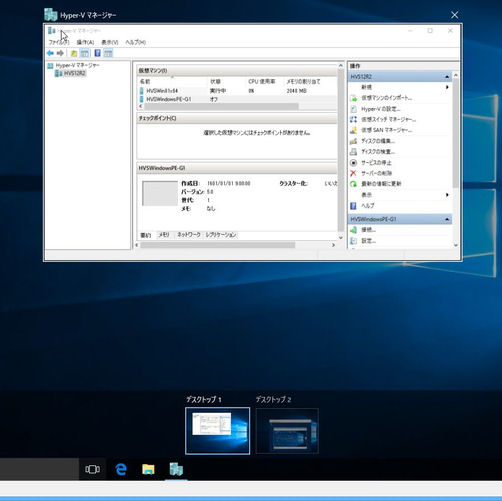
Task: Click the gray VM preview thumbnail
Action: (x=160, y=193)
